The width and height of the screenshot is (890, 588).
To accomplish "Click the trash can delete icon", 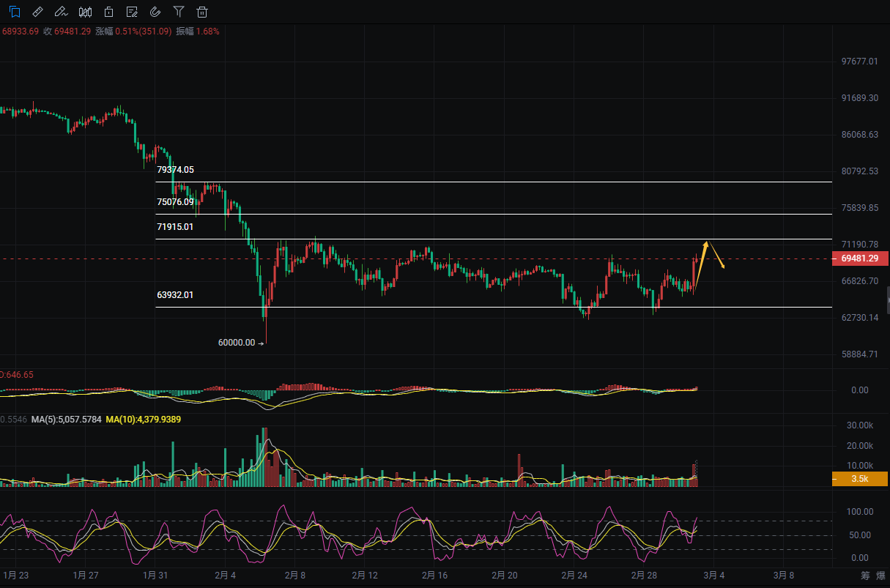I will coord(202,12).
